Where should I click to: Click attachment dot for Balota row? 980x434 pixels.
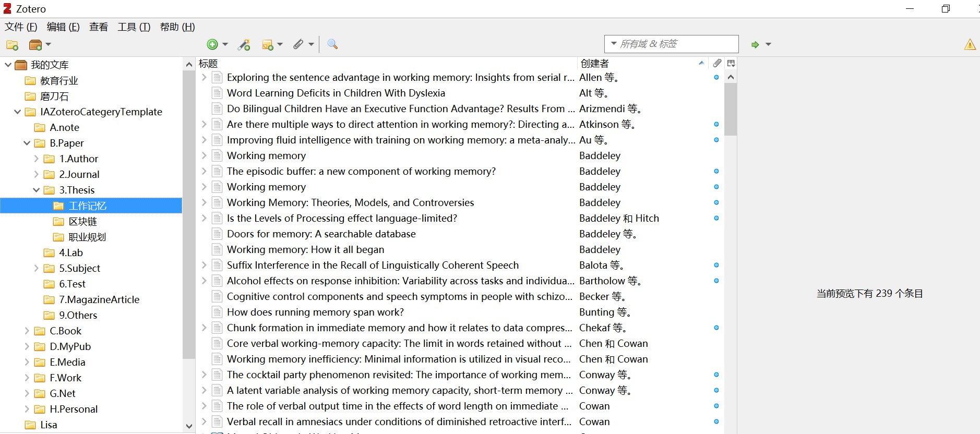click(x=716, y=265)
